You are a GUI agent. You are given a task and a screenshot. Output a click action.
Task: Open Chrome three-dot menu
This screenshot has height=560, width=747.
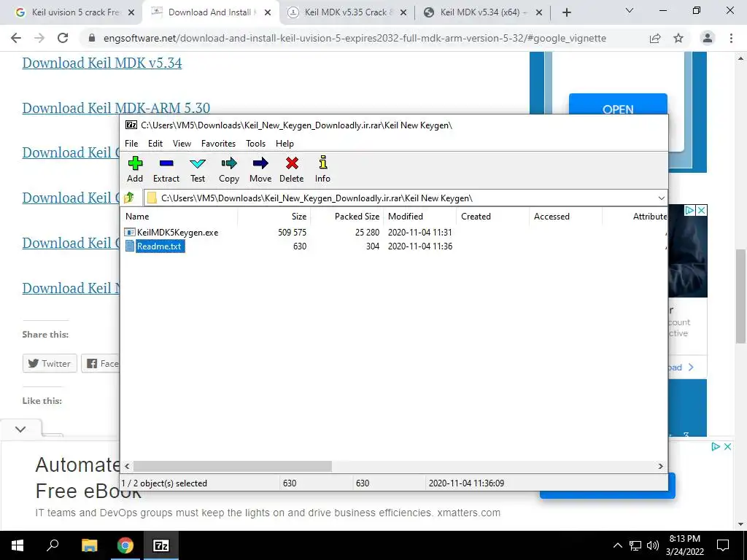731,38
